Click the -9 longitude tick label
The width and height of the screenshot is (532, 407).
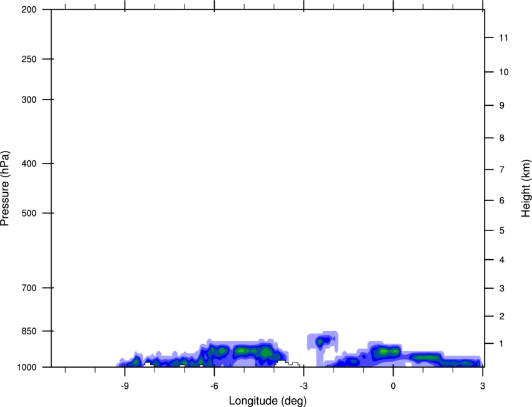pos(125,386)
